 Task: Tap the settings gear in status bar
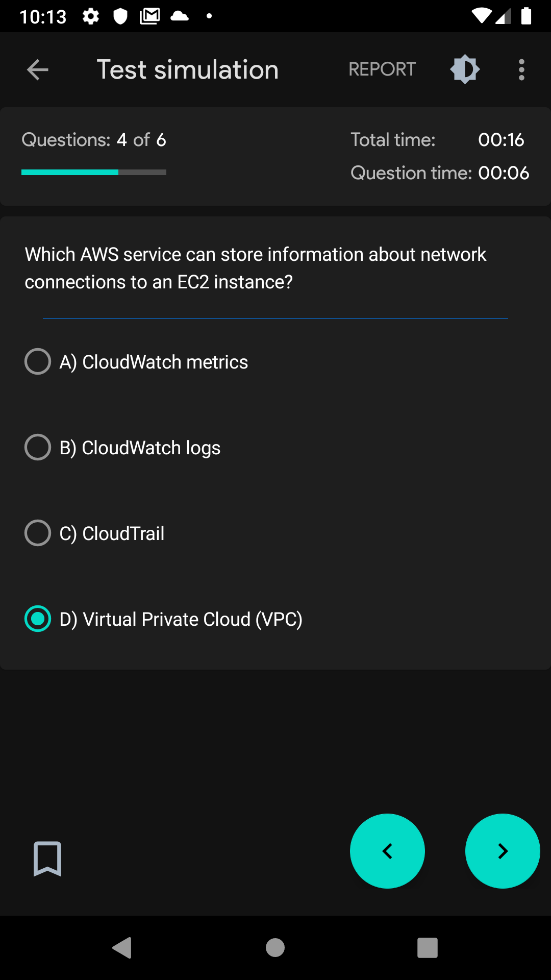pyautogui.click(x=91, y=16)
